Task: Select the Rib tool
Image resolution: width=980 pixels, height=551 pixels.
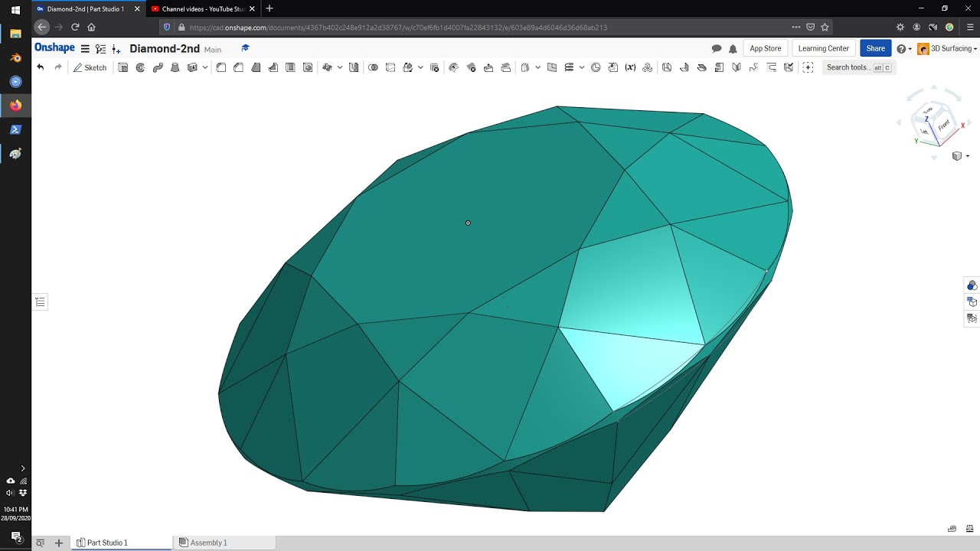Action: click(273, 67)
